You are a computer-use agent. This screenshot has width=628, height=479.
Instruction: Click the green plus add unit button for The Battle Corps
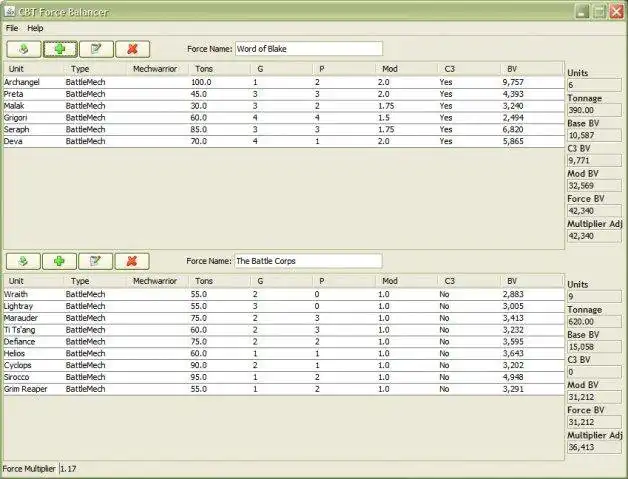tap(59, 262)
